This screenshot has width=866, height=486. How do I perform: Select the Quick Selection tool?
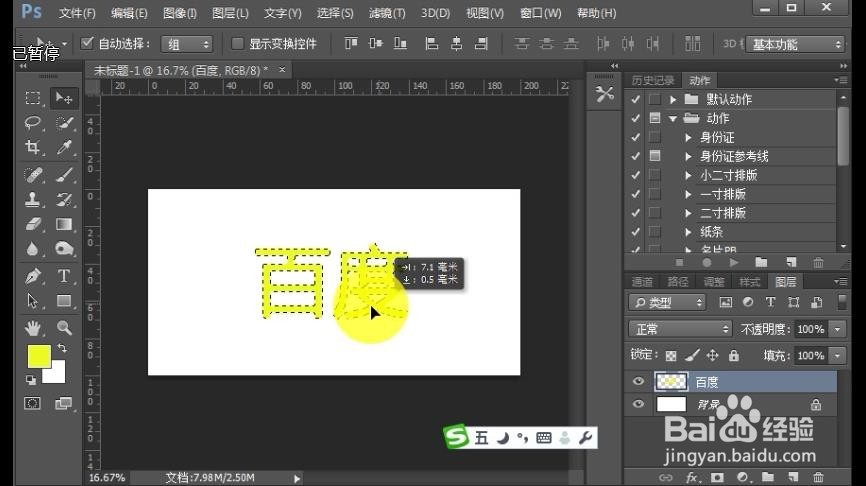point(64,123)
